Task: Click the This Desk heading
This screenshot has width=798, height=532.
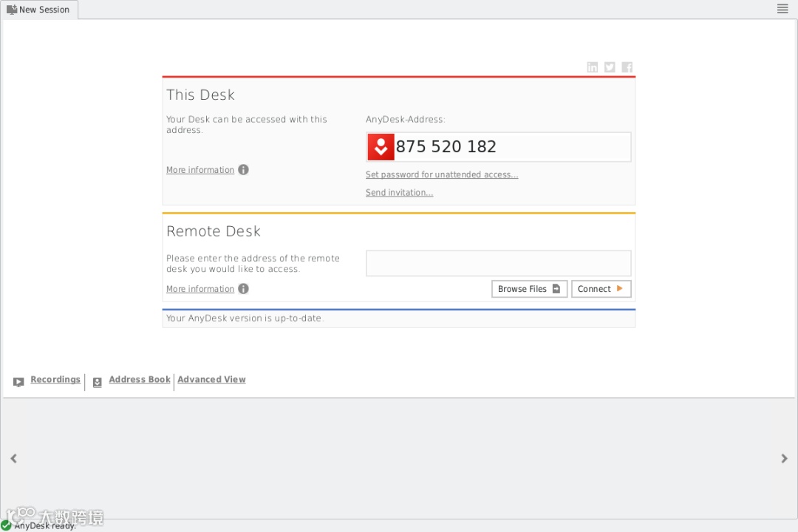Action: point(200,95)
